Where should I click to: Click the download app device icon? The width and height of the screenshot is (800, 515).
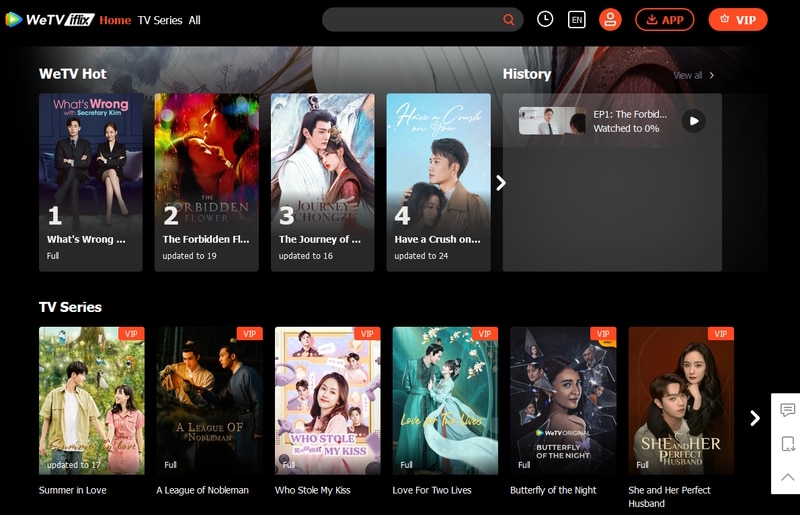click(787, 444)
